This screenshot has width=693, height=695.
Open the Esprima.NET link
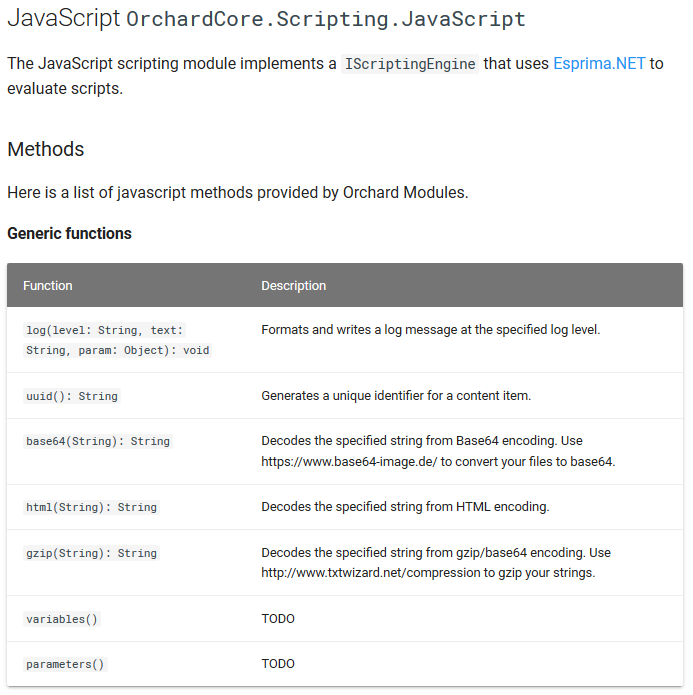[x=599, y=64]
